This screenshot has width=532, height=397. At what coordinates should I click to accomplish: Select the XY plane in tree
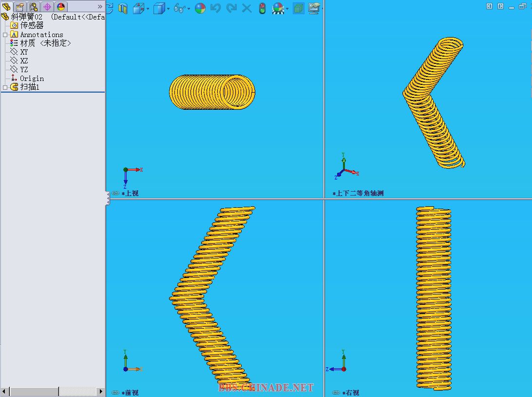24,52
